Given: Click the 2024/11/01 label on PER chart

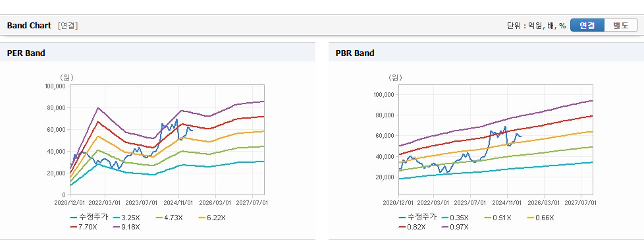Looking at the screenshot, I should pos(178,202).
